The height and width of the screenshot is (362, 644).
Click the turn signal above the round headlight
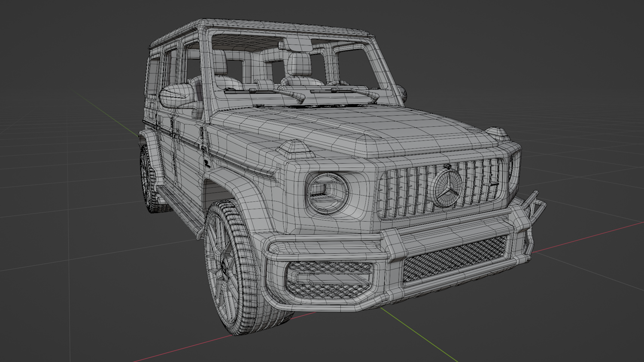(x=295, y=149)
